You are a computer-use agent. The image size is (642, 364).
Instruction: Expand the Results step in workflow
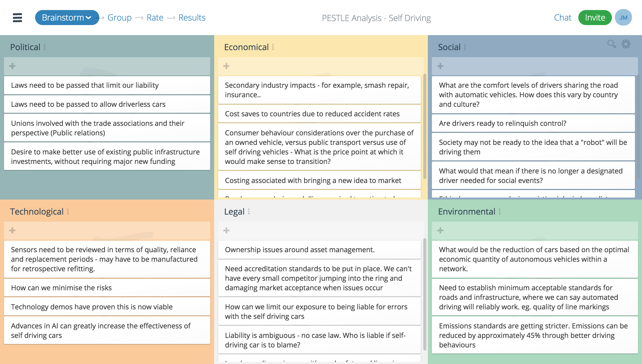click(192, 18)
